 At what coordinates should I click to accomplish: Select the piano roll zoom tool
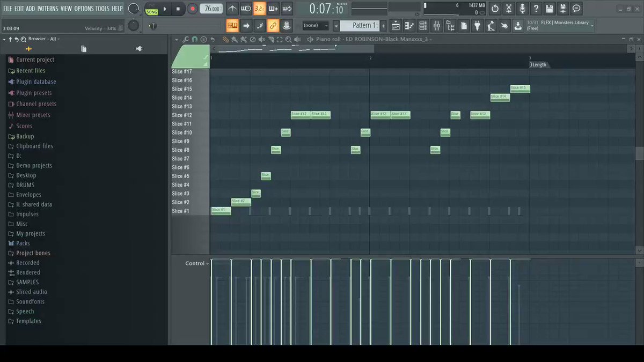pos(289,39)
